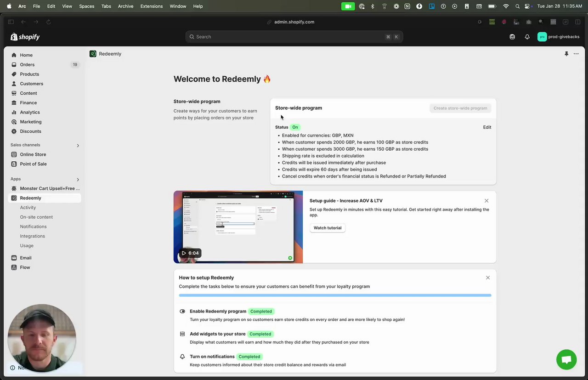Click the Wi-Fi icon in the menu bar
Image resolution: width=588 pixels, height=380 pixels.
coord(506,6)
